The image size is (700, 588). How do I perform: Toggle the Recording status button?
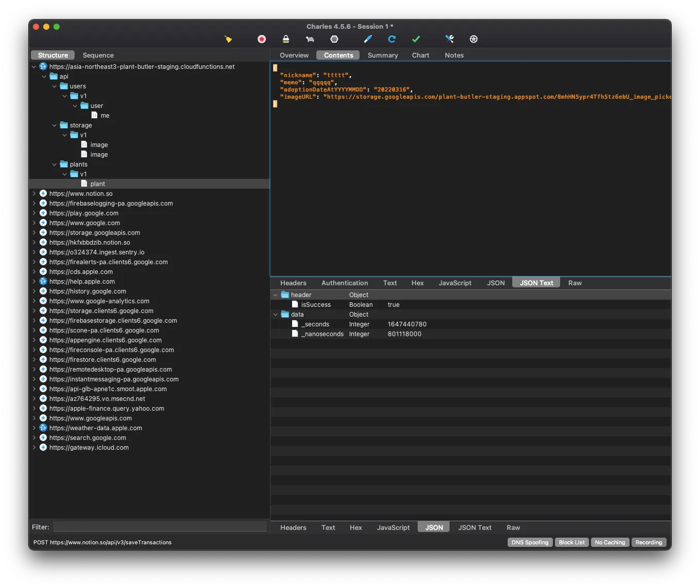[x=649, y=542]
